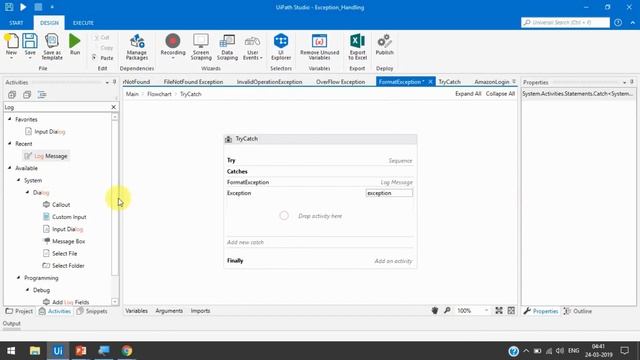Launch UI Explorer
The height and width of the screenshot is (360, 640).
pos(281,47)
